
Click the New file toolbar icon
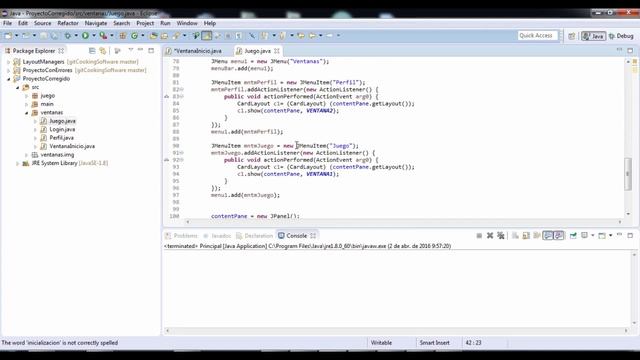[x=8, y=36]
